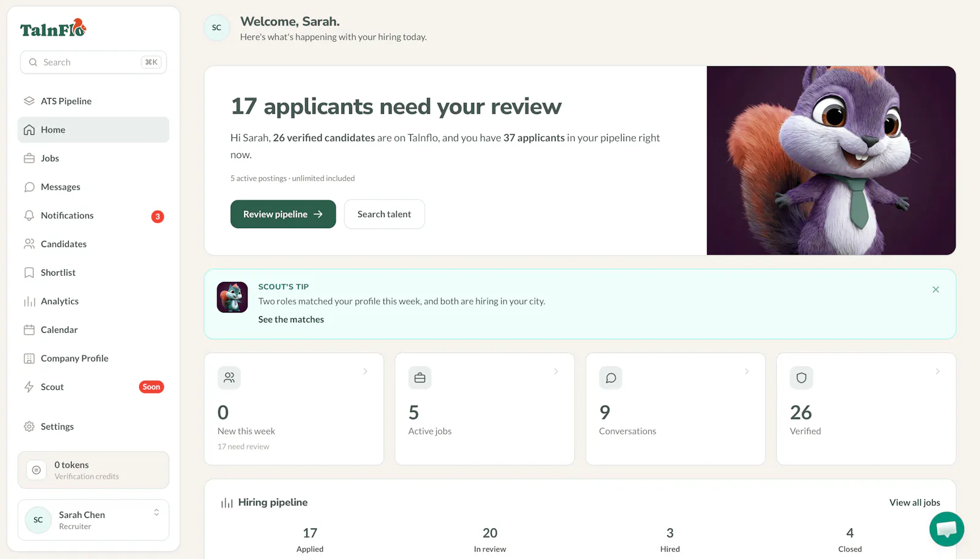Click the squirrel mascot hero image
The width and height of the screenshot is (980, 559).
pyautogui.click(x=831, y=161)
